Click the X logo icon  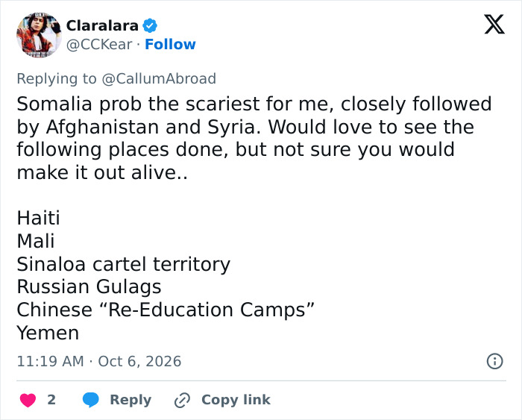coord(494,25)
